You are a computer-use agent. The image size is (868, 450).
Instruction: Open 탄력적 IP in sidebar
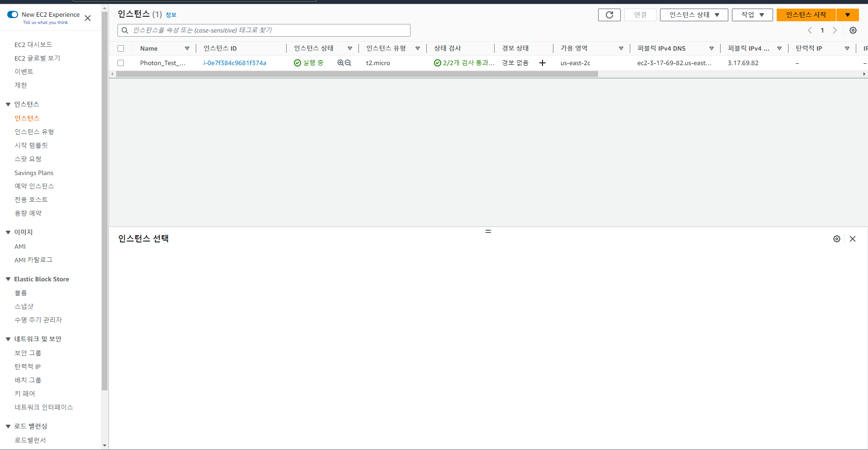(x=28, y=367)
